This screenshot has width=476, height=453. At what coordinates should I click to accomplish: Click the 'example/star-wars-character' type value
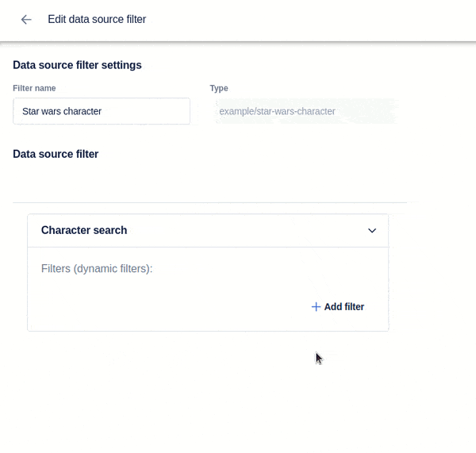277,111
